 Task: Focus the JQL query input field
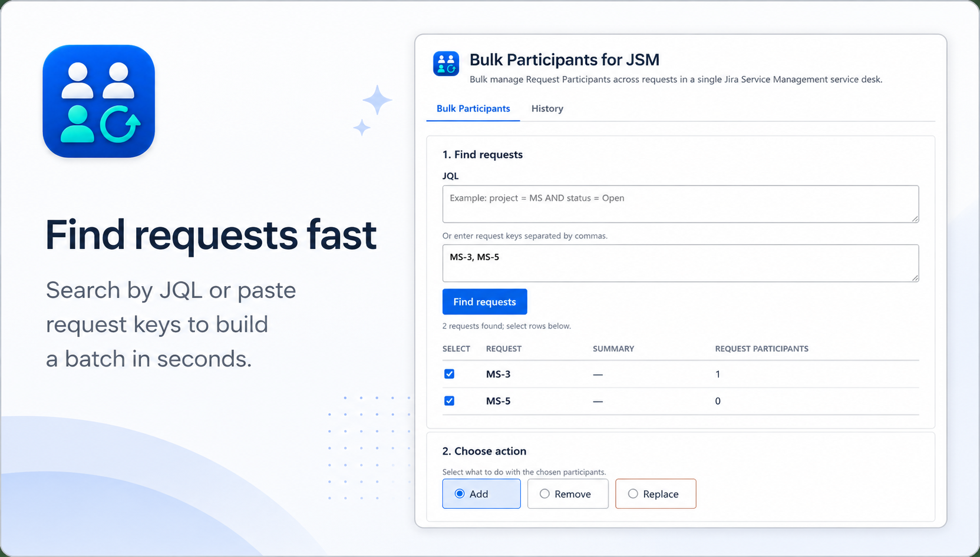(681, 204)
